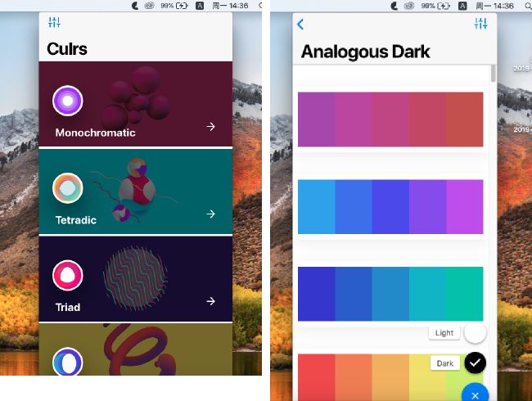The width and height of the screenshot is (532, 401).
Task: Select the Monochromatic card title
Action: 95,133
